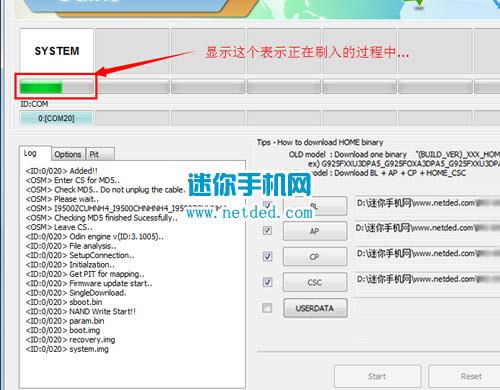
Task: Click the green flashing progress bar
Action: coord(56,87)
